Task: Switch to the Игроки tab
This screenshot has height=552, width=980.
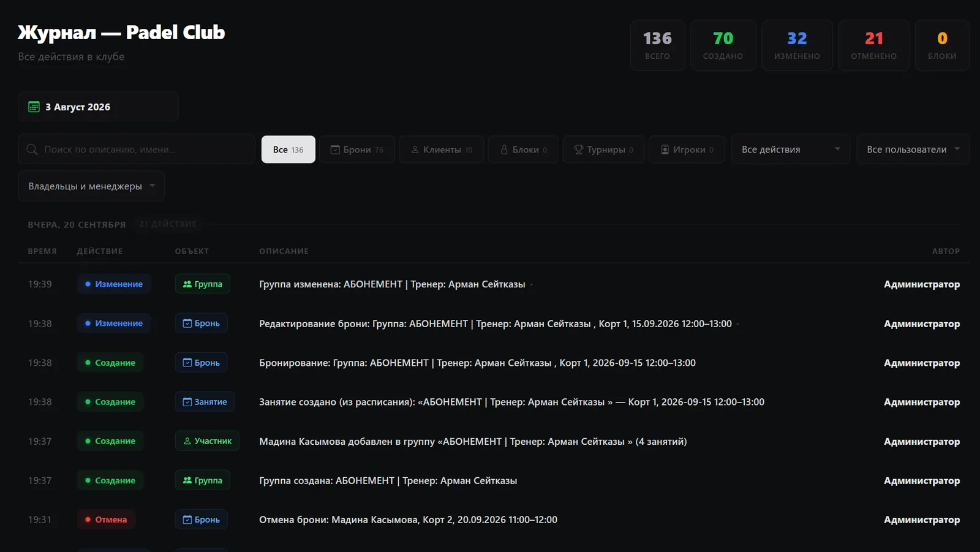Action: 687,149
